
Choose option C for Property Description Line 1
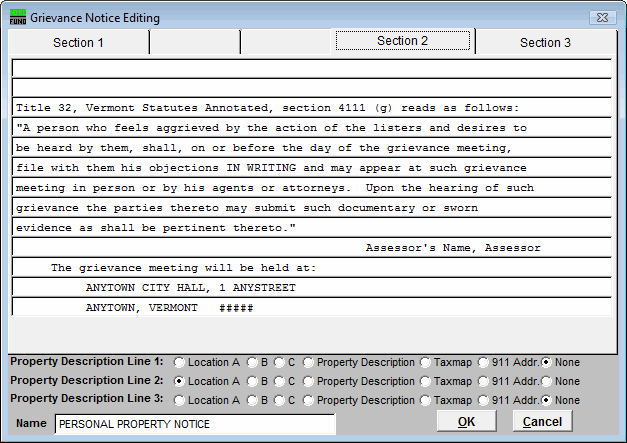pyautogui.click(x=281, y=362)
